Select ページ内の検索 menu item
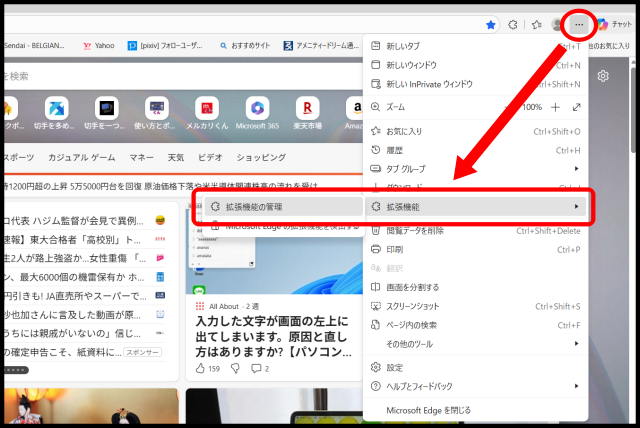The image size is (640, 428). point(476,325)
